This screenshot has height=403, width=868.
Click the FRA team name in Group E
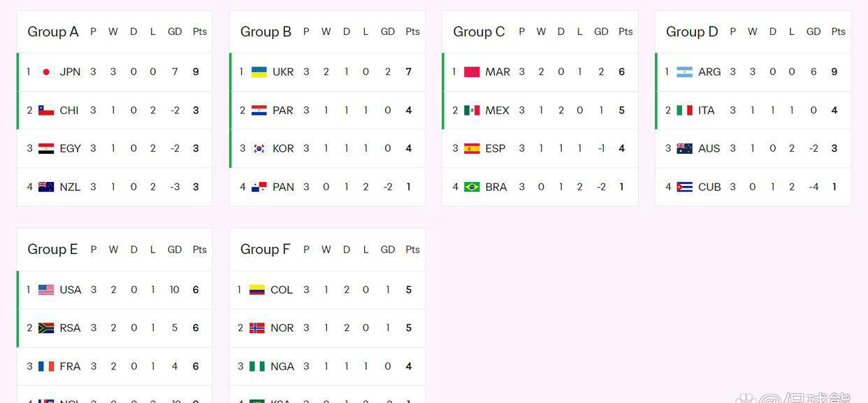pyautogui.click(x=70, y=367)
